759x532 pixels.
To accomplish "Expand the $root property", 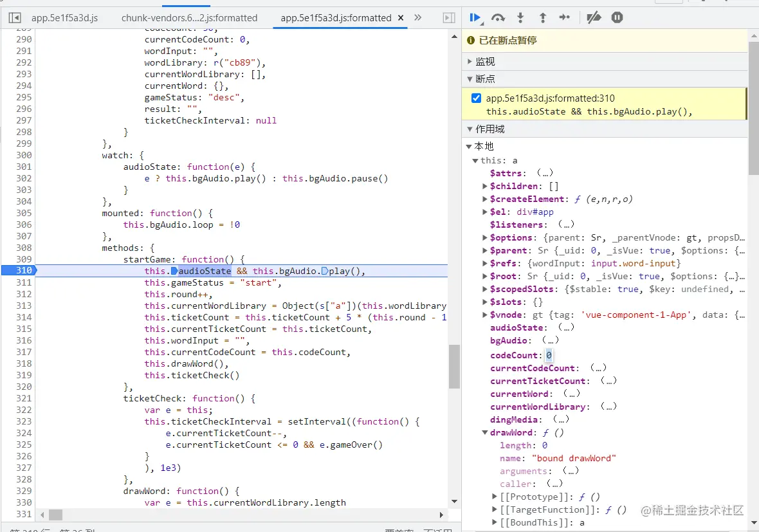I will [x=485, y=277].
